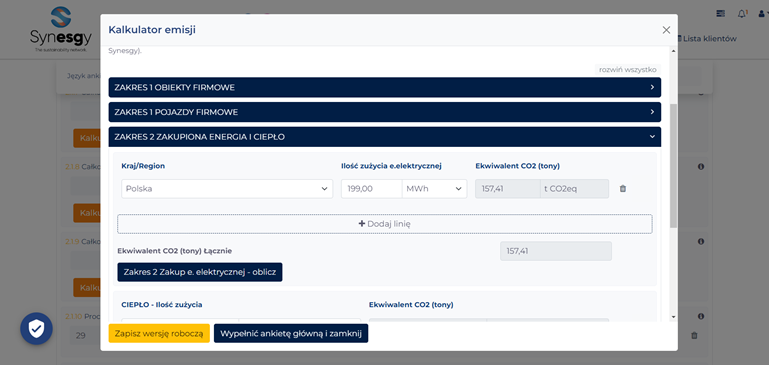Expand ZAKRES 1 POJAZDY FIRMOWE section
Image resolution: width=769 pixels, height=365 pixels.
(x=384, y=112)
